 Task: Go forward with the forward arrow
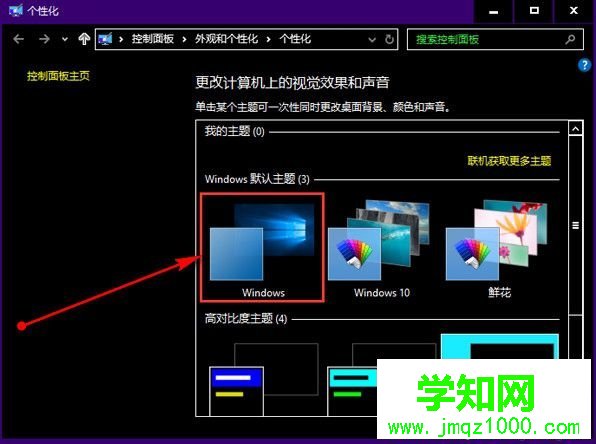point(44,39)
